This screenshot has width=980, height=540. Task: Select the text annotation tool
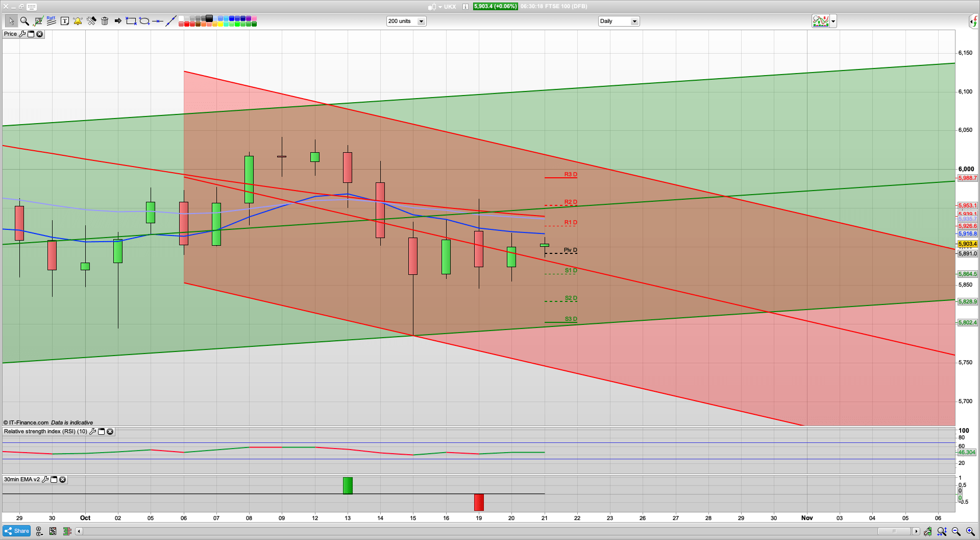point(64,21)
